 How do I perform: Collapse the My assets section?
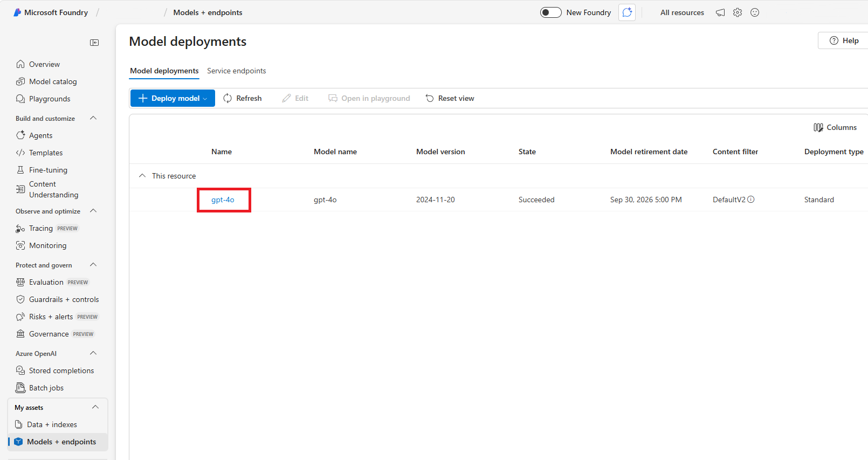(95, 407)
